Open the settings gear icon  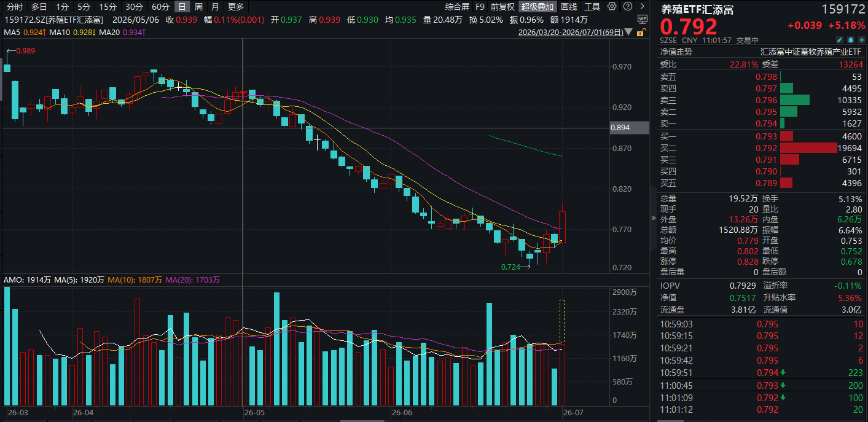[x=612, y=6]
